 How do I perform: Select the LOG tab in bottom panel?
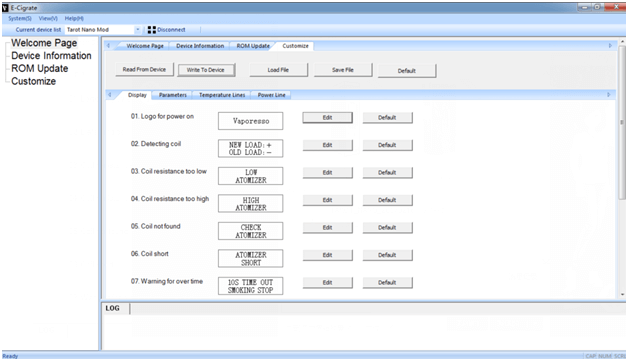click(x=113, y=308)
